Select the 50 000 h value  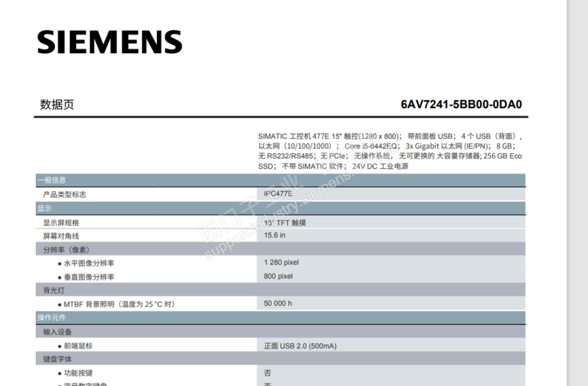click(x=278, y=303)
